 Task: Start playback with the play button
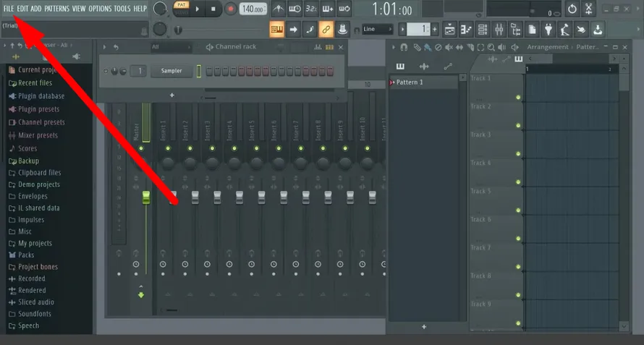[198, 9]
